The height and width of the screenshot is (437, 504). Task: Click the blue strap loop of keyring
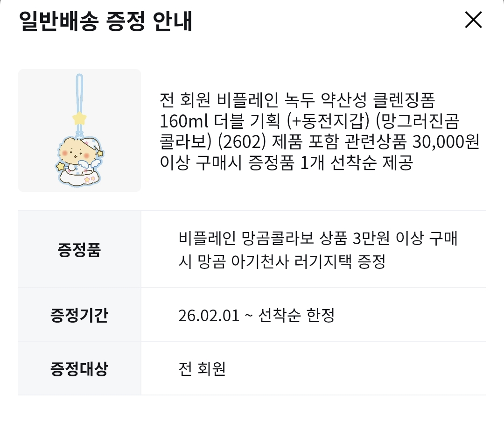pos(79,91)
